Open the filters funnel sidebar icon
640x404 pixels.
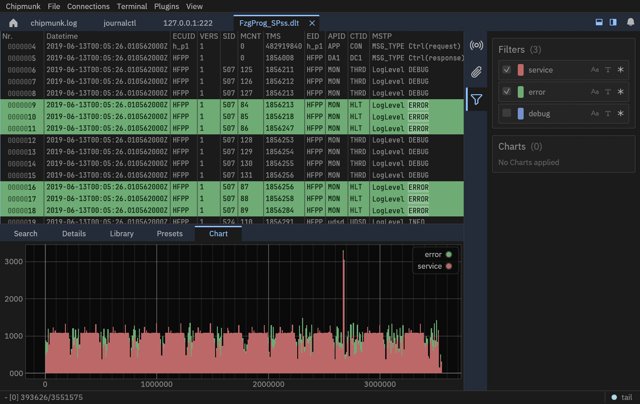(476, 99)
